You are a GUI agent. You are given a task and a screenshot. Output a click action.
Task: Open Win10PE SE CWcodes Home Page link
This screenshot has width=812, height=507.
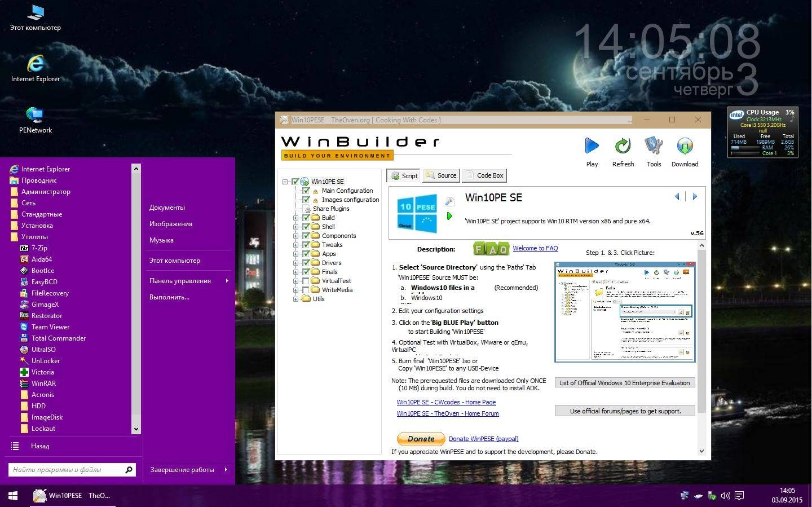tap(446, 402)
